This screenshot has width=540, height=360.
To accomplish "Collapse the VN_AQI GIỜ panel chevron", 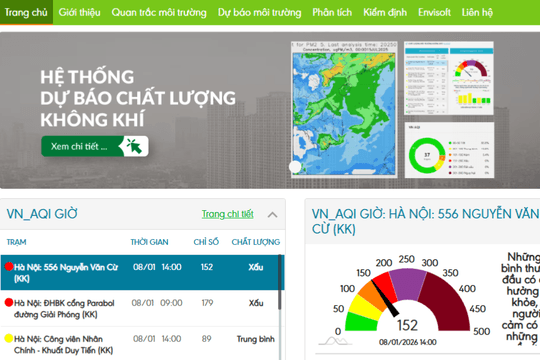I will point(272,215).
